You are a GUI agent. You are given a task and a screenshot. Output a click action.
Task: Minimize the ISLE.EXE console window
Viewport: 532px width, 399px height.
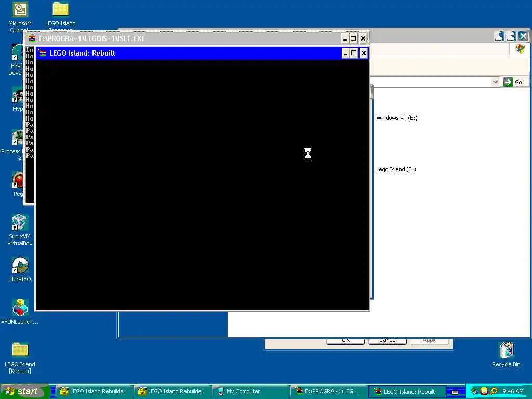345,38
